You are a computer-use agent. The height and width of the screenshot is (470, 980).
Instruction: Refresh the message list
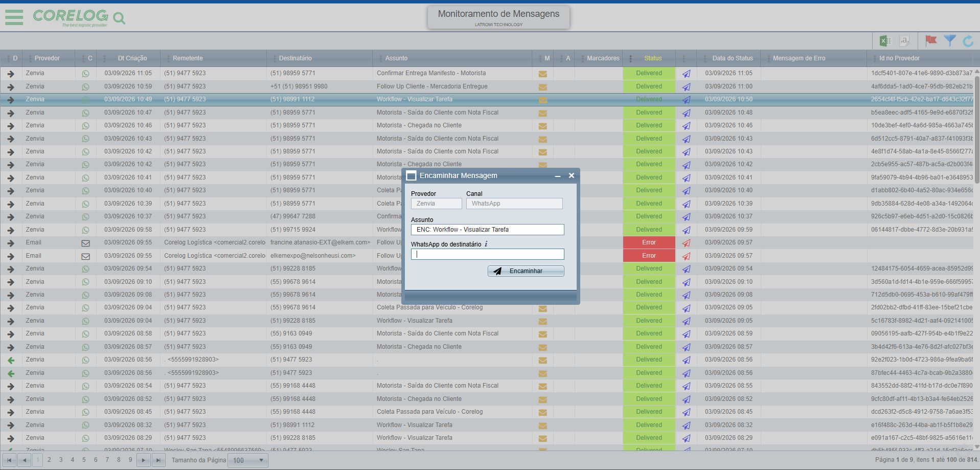click(968, 41)
